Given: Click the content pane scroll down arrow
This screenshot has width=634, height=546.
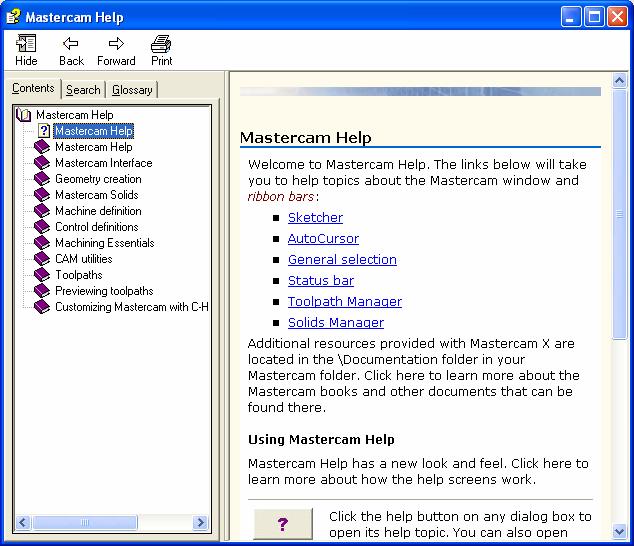Looking at the screenshot, I should coord(619,531).
